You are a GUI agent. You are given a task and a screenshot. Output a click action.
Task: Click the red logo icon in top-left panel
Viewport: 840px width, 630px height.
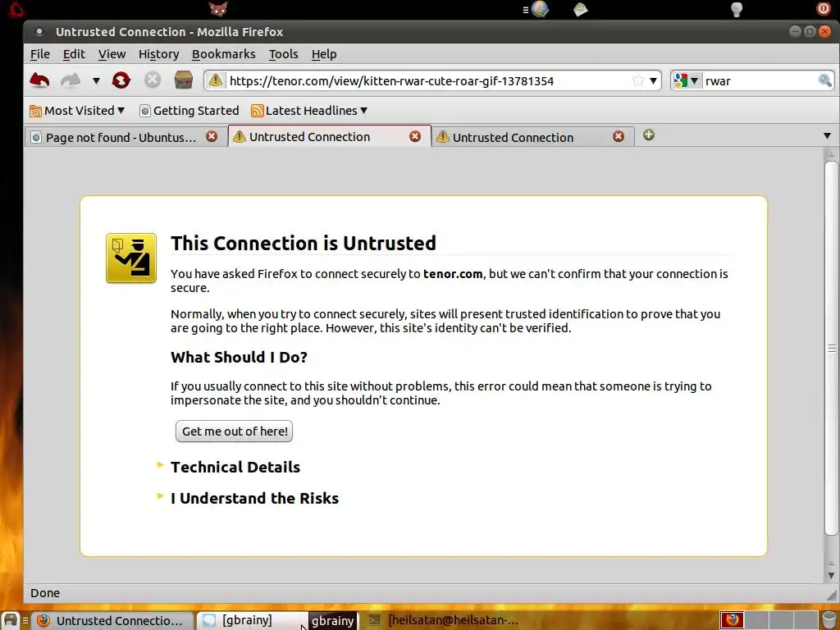pyautogui.click(x=16, y=9)
